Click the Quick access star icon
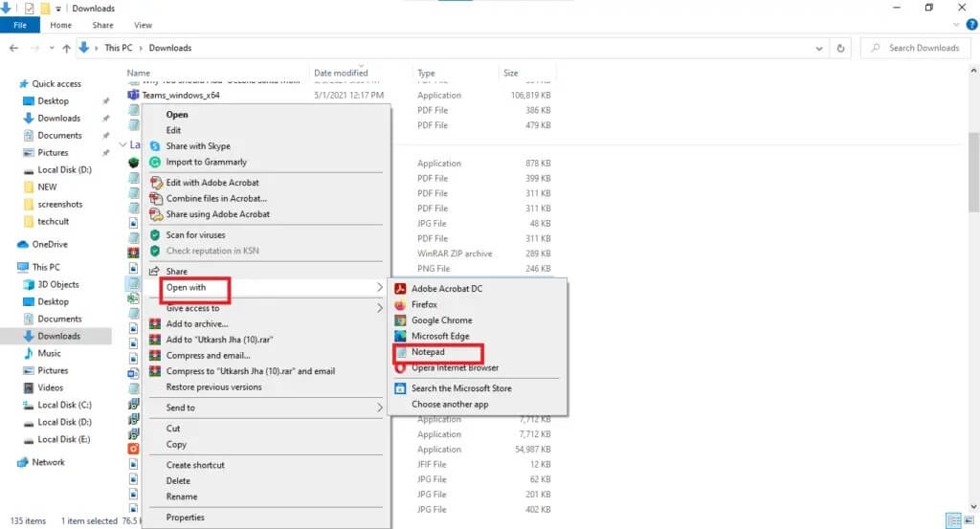980x529 pixels. coord(24,83)
